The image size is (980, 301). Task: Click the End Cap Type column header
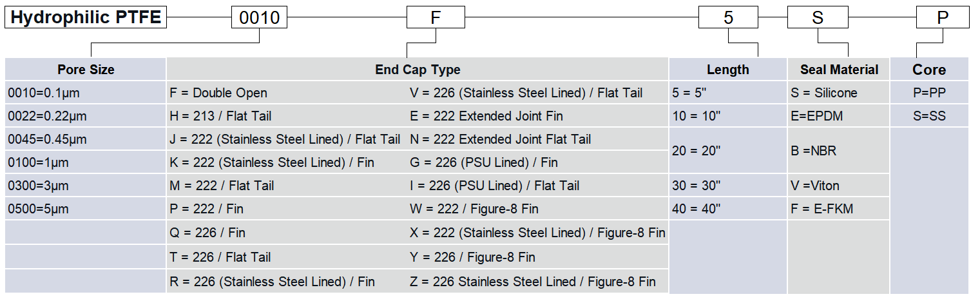pos(418,70)
